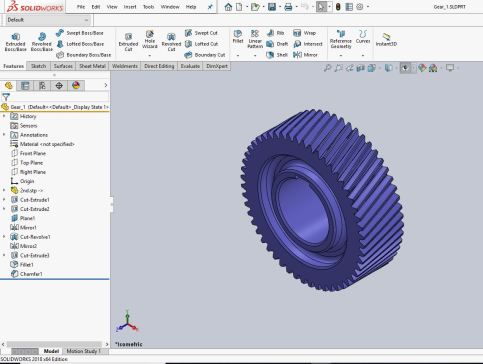This screenshot has height=364, width=483.
Task: Click the Wrap tool
Action: [x=304, y=33]
